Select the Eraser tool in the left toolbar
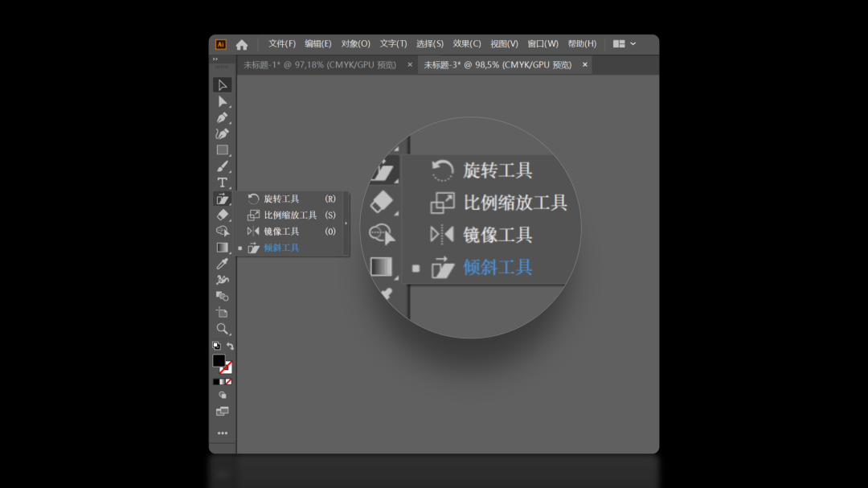The height and width of the screenshot is (488, 868). point(222,215)
